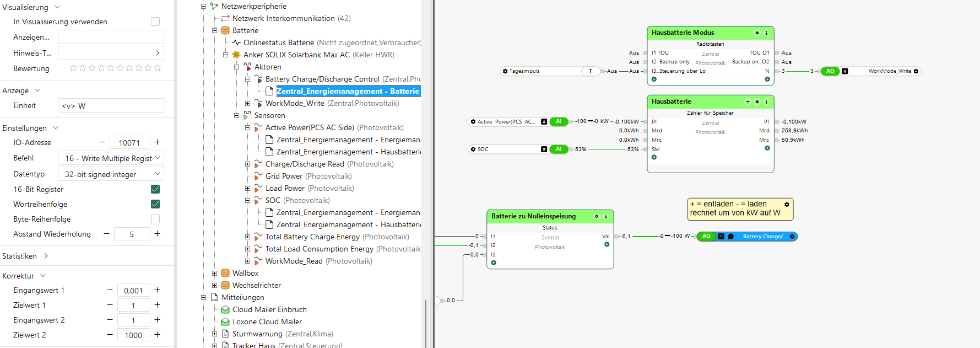Click the Einheit input field
Image resolution: width=980 pixels, height=348 pixels.
(x=111, y=105)
